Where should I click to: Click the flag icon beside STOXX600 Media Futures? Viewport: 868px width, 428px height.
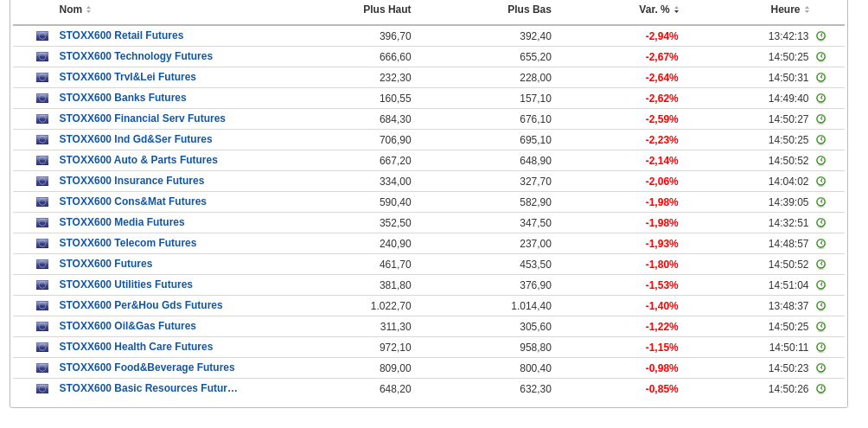(x=42, y=223)
